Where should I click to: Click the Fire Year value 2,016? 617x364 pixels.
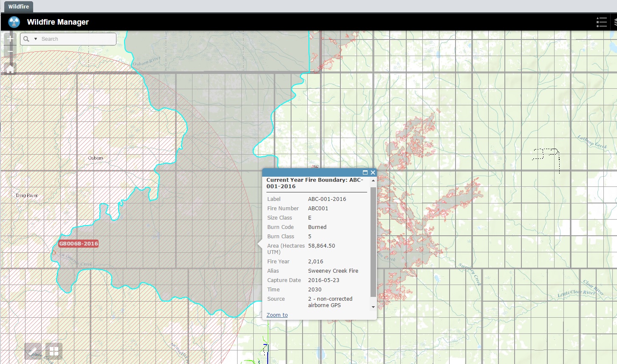[316, 261]
